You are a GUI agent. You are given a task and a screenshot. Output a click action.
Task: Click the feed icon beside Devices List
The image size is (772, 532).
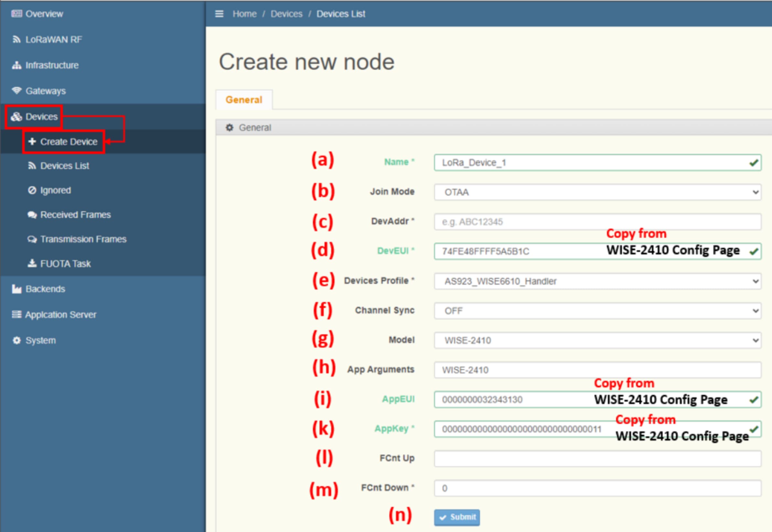32,166
